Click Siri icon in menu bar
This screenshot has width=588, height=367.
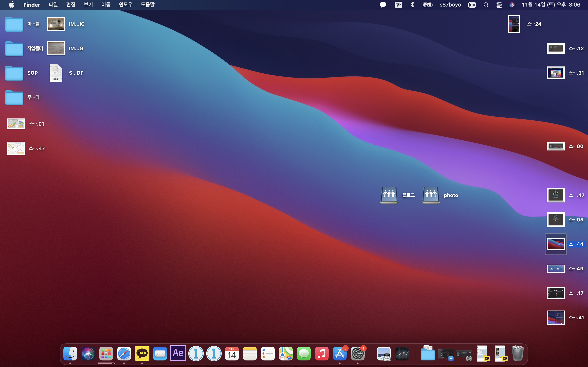tap(512, 5)
